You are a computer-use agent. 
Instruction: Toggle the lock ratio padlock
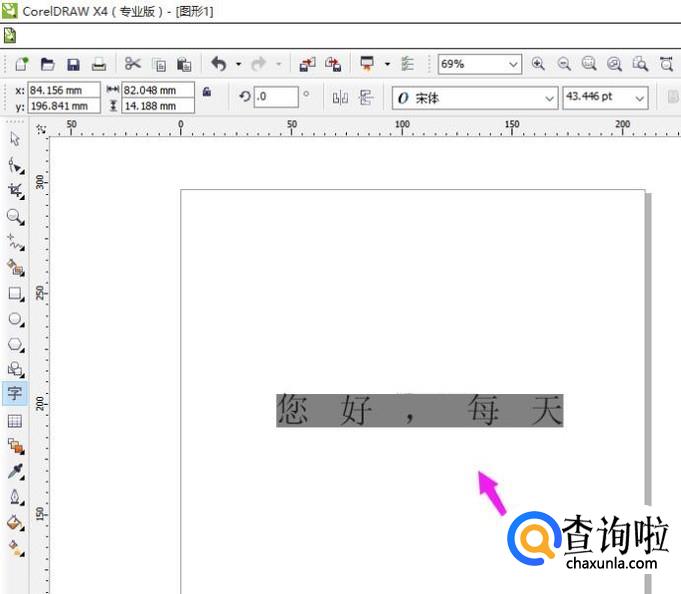click(207, 92)
